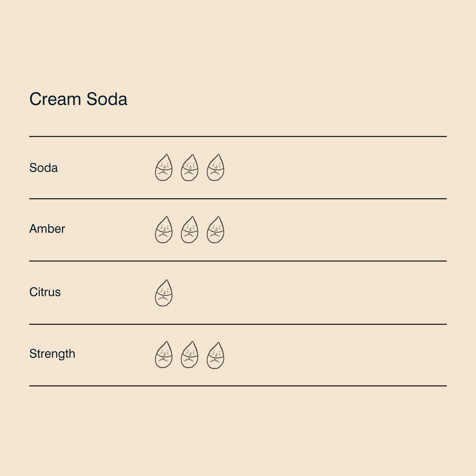Click the third droplet icon in Soda row
Image resolution: width=476 pixels, height=476 pixels.
(x=216, y=167)
